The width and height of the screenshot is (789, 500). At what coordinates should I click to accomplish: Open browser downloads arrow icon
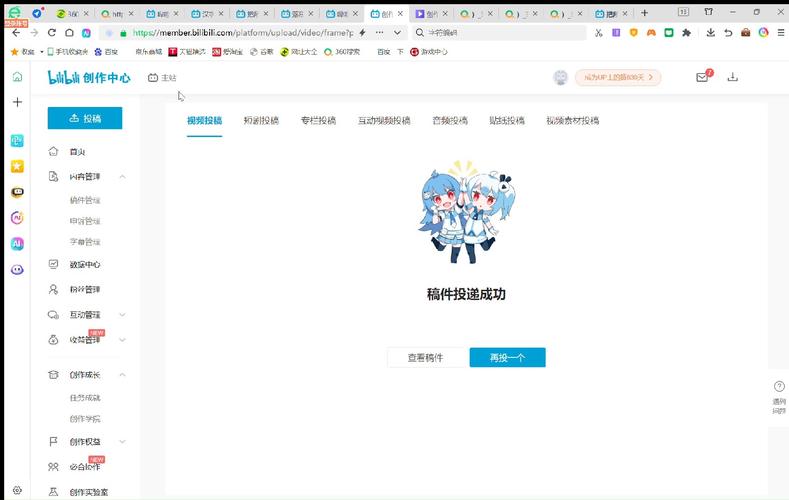click(x=711, y=33)
